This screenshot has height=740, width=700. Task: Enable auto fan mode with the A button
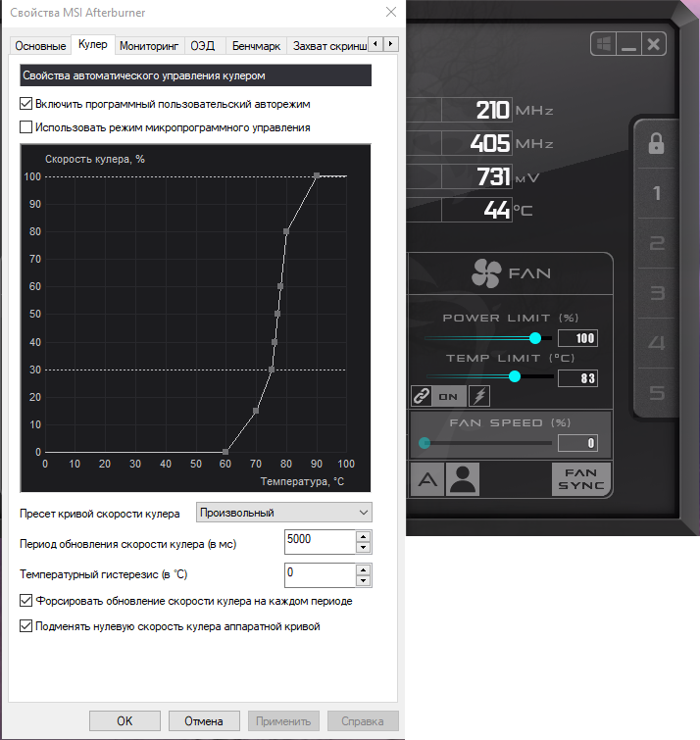[x=427, y=479]
